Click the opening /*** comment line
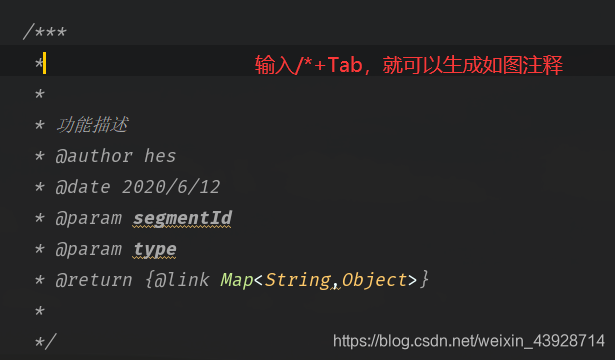615x360 pixels. pyautogui.click(x=45, y=32)
